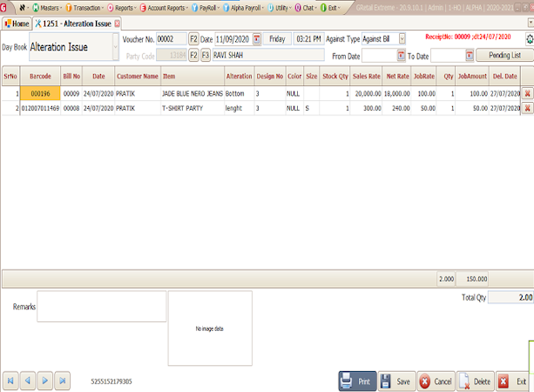Click the Bottom alteration cell
This screenshot has height=392, width=534.
pos(239,93)
